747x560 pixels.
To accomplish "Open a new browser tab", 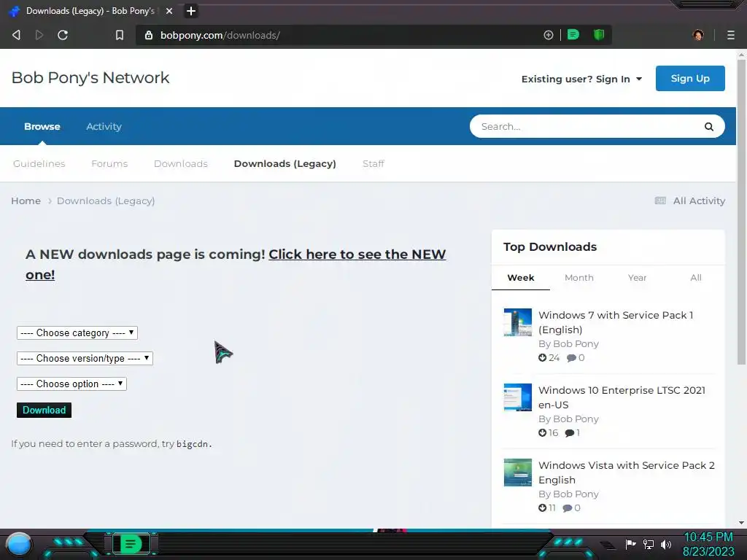I will coord(191,10).
